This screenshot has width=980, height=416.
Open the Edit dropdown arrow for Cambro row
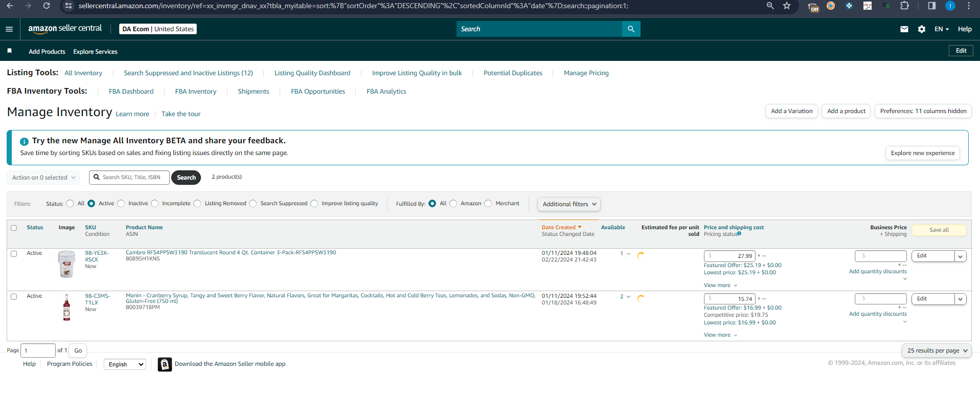click(x=961, y=256)
